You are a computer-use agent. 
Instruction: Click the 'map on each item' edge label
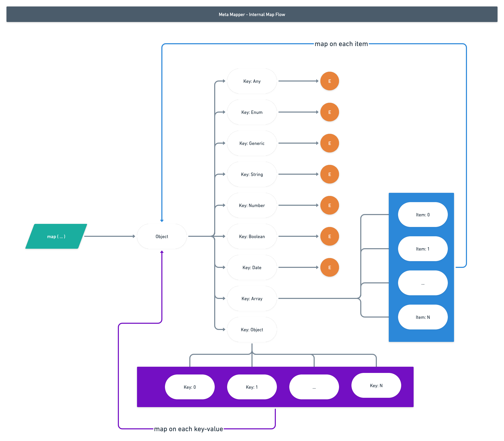tap(341, 44)
